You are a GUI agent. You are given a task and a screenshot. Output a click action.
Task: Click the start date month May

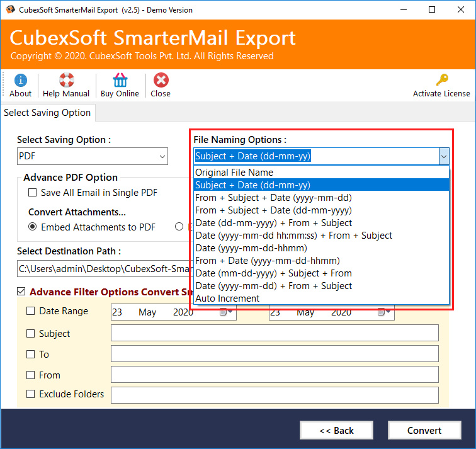point(147,312)
